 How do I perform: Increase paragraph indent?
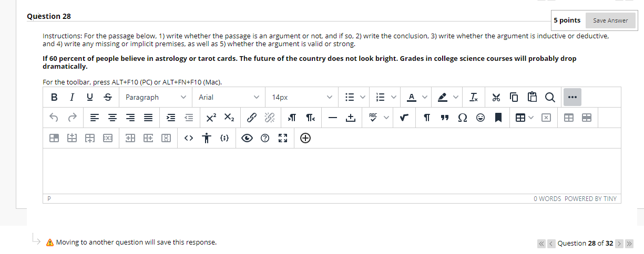pyautogui.click(x=171, y=118)
